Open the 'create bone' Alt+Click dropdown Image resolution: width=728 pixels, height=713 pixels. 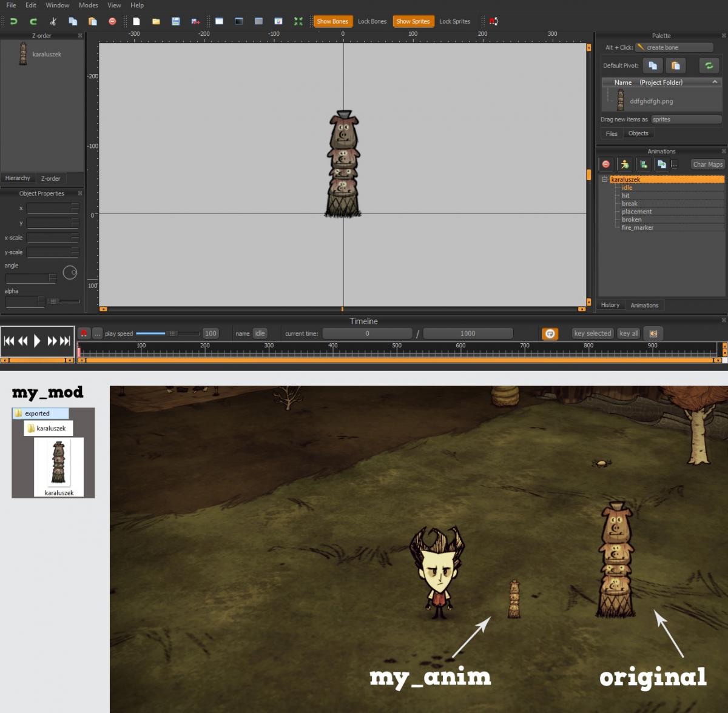click(674, 47)
